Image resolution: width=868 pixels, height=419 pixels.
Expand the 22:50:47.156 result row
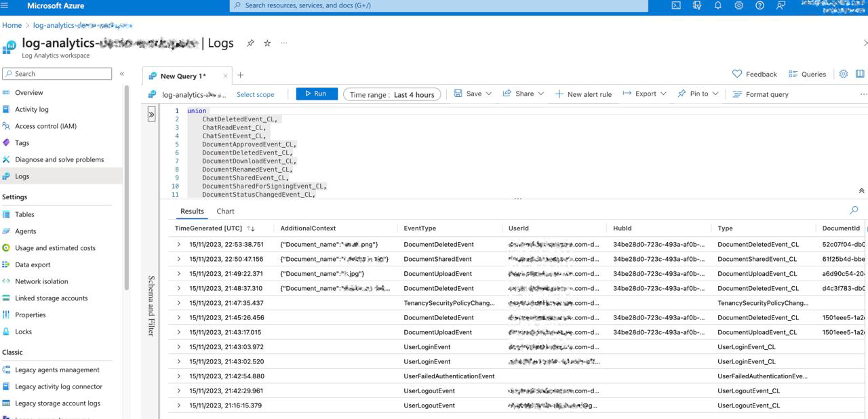point(179,259)
